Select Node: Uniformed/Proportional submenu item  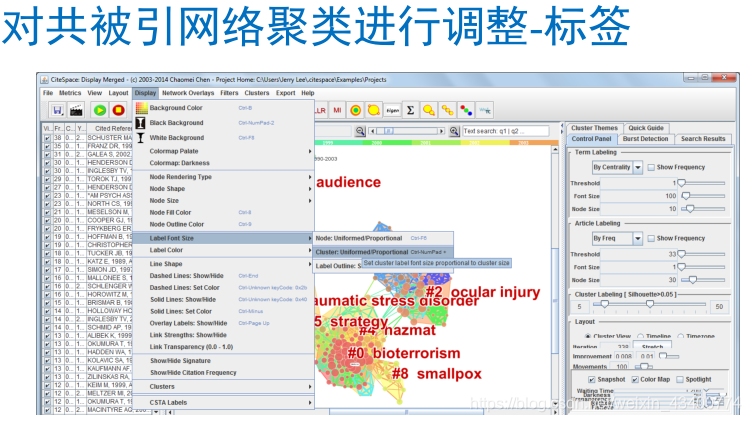[x=383, y=238]
